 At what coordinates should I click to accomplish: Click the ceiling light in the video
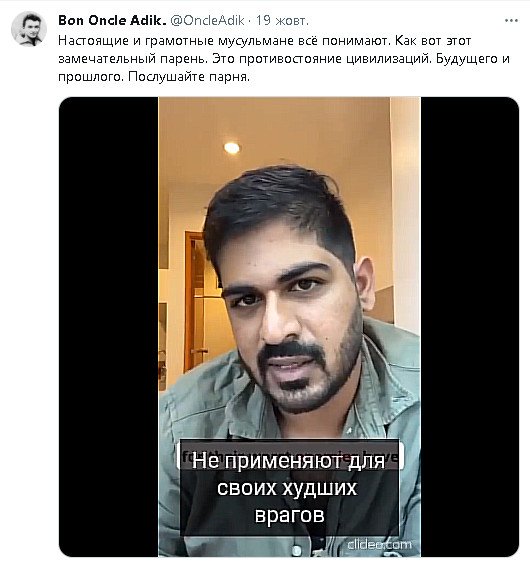(232, 147)
